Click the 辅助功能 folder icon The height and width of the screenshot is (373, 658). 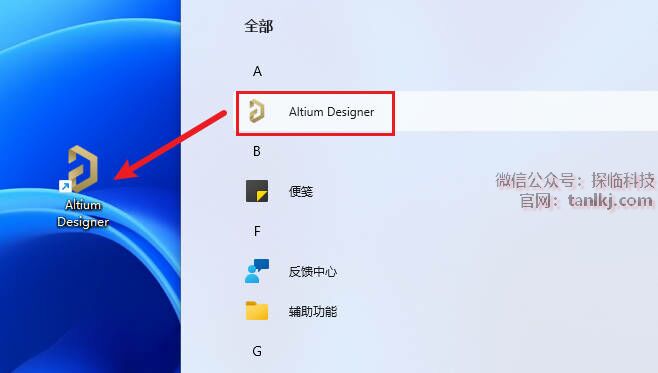257,311
